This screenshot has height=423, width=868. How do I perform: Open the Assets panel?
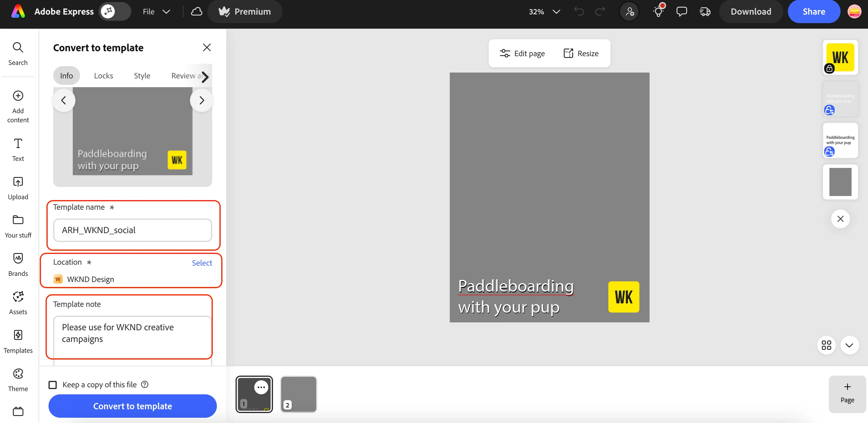click(18, 303)
